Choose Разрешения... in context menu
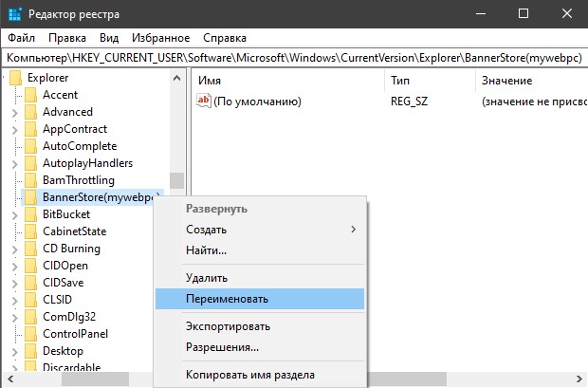588x388 pixels. click(x=260, y=347)
